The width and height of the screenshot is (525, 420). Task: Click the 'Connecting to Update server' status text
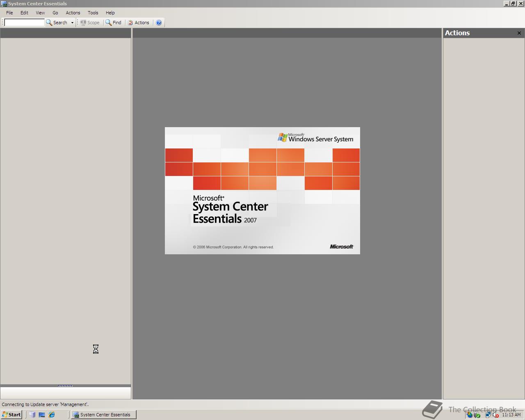45,404
